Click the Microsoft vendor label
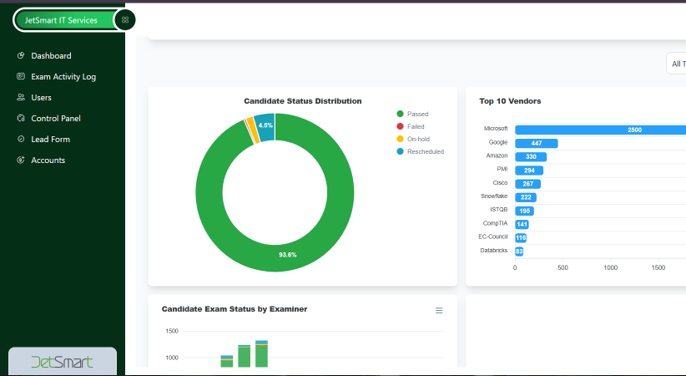The height and width of the screenshot is (376, 686). (496, 129)
